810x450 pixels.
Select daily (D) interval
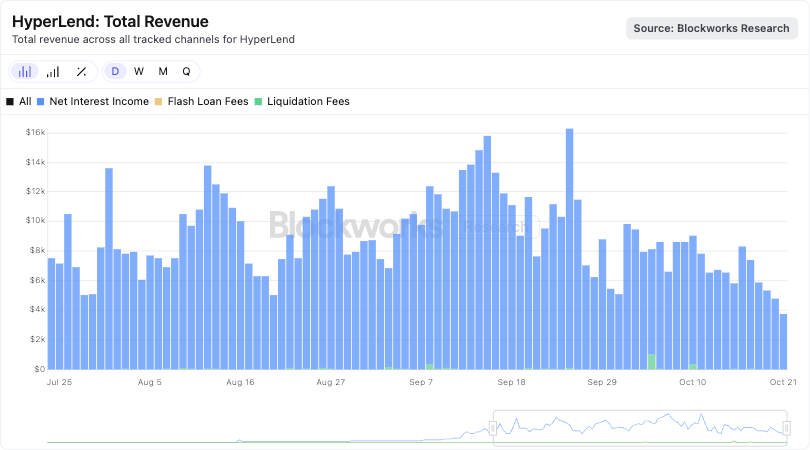click(x=115, y=71)
